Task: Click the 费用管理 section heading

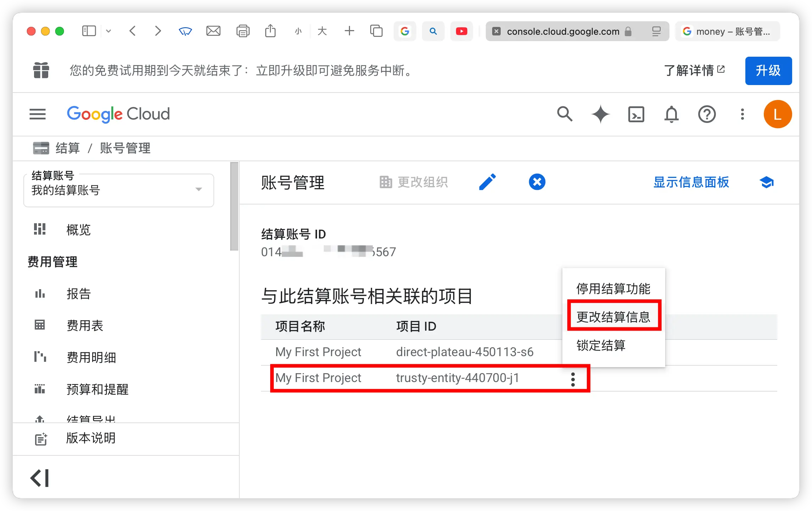Action: pyautogui.click(x=52, y=262)
